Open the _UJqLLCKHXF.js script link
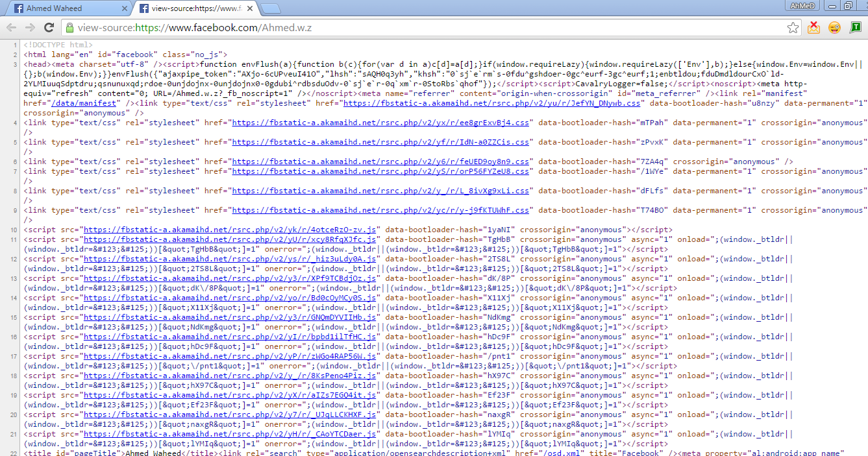Viewport: 868px width, 456px height. (230, 414)
